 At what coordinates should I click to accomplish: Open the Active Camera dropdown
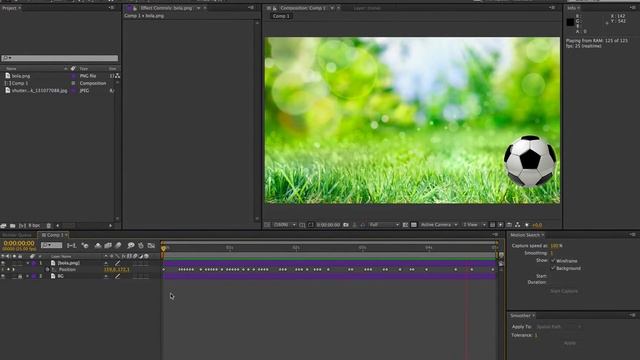click(x=439, y=225)
